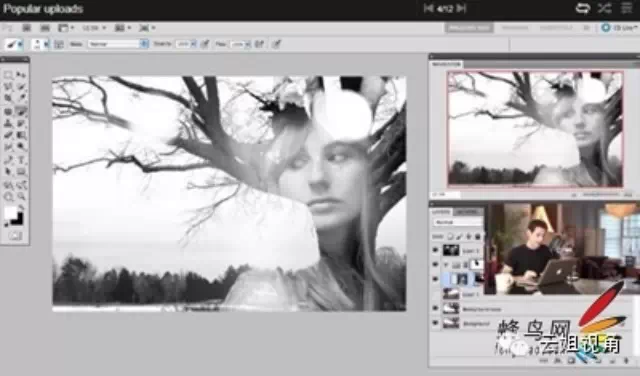Toggle pressure for opacity in options bar

click(x=205, y=44)
